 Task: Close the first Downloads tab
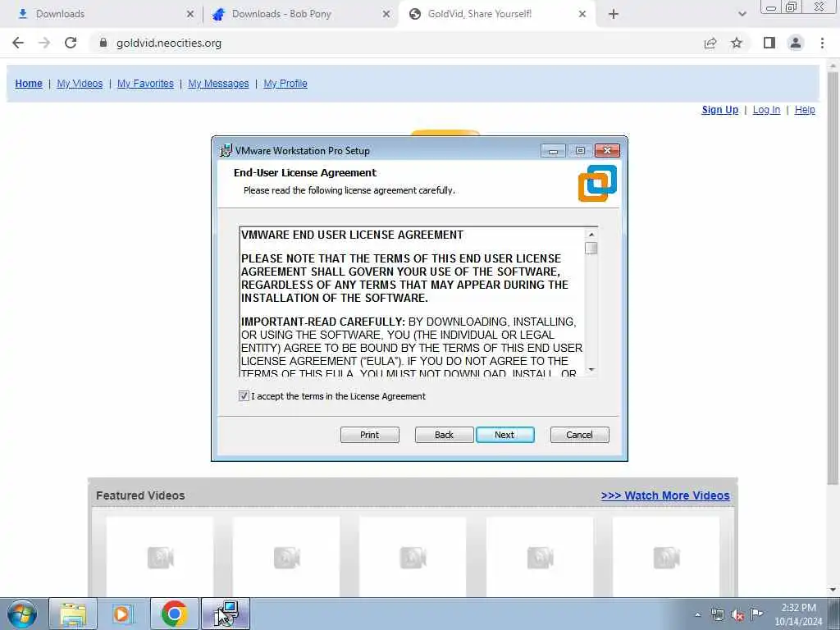[x=190, y=14]
